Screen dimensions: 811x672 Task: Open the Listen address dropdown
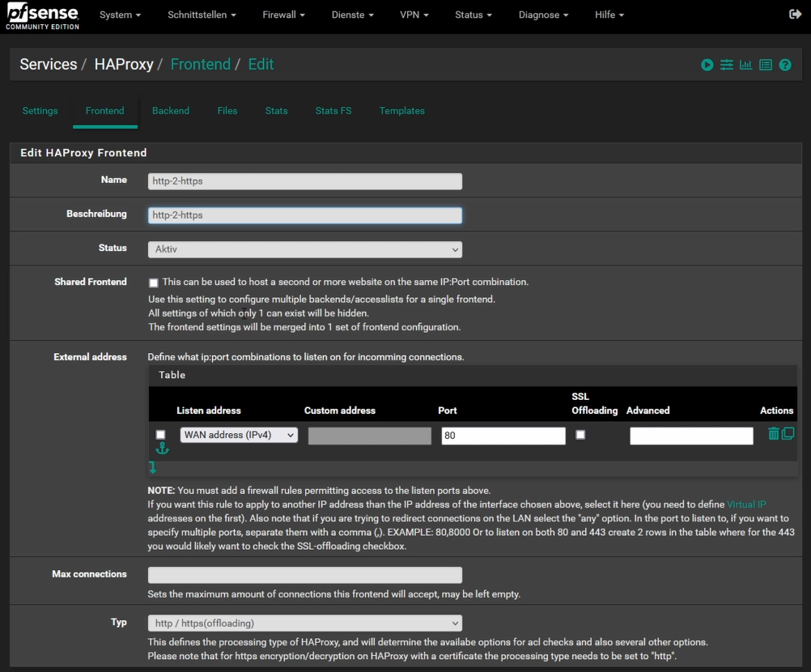239,435
